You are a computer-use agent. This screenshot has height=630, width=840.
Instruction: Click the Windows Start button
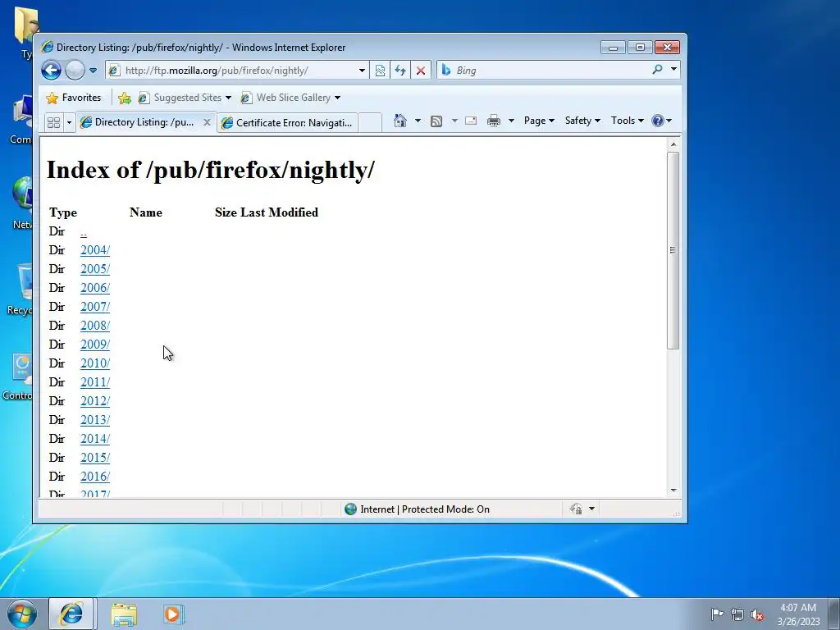22,614
